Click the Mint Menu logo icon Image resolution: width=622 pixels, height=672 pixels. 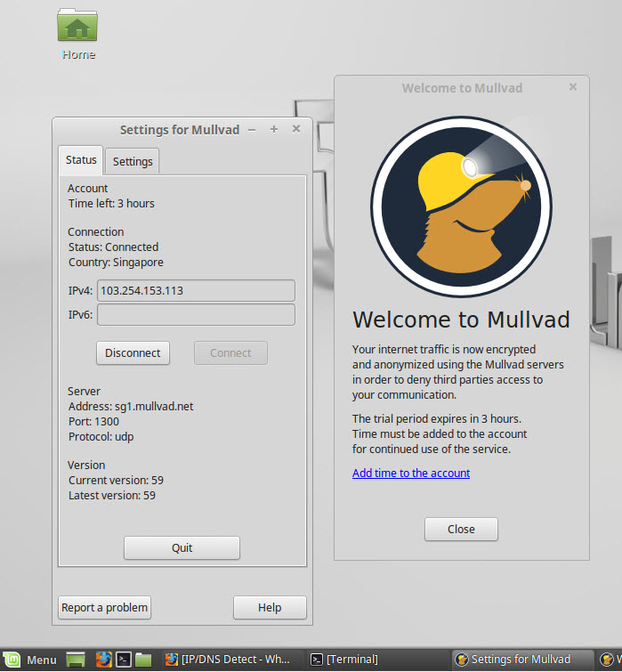(12, 660)
